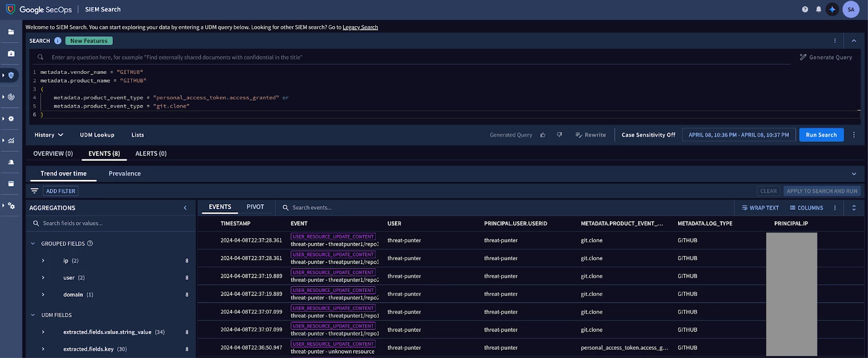Toggle Case Sensitivity Off setting
Screen dimensions: 868x358
click(x=648, y=135)
